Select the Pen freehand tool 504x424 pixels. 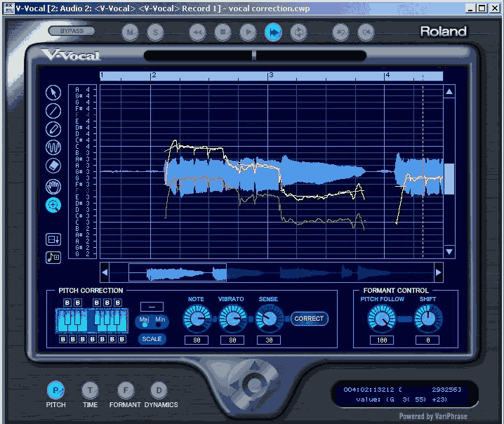pyautogui.click(x=53, y=129)
